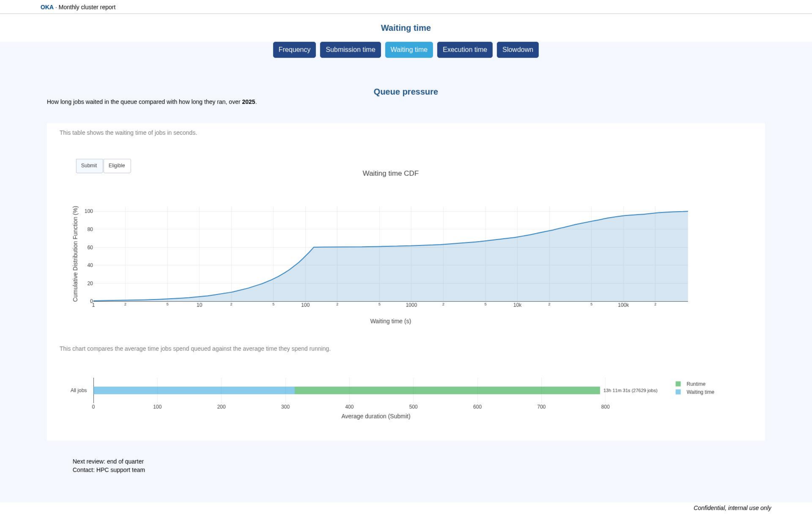Viewport: 812px width, 516px height.
Task: Switch to Eligible mode
Action: click(117, 166)
